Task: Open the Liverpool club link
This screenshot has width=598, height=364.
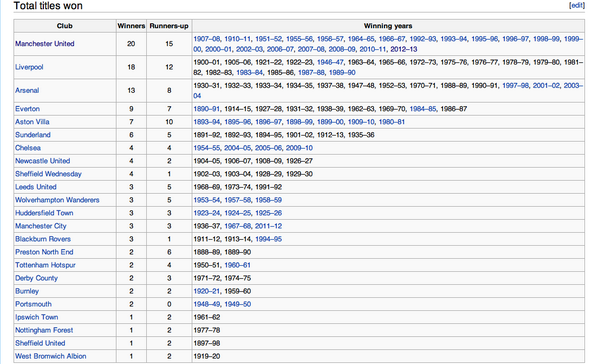Action: pyautogui.click(x=29, y=67)
